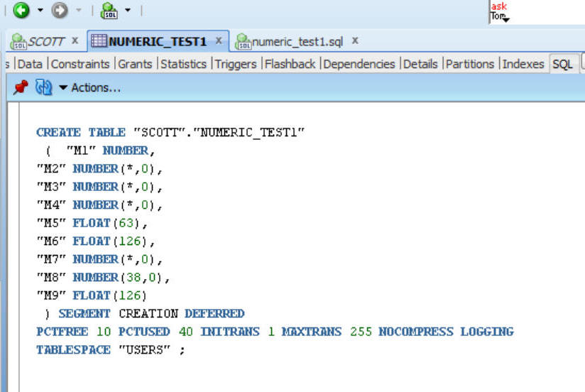This screenshot has height=392, width=585.
Task: Click SEGMENT CREATION DEFERRED text
Action: (151, 314)
